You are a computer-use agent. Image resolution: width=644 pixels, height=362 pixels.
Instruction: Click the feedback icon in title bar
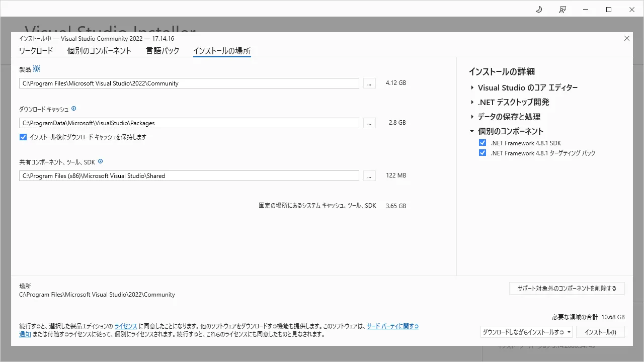tap(562, 10)
